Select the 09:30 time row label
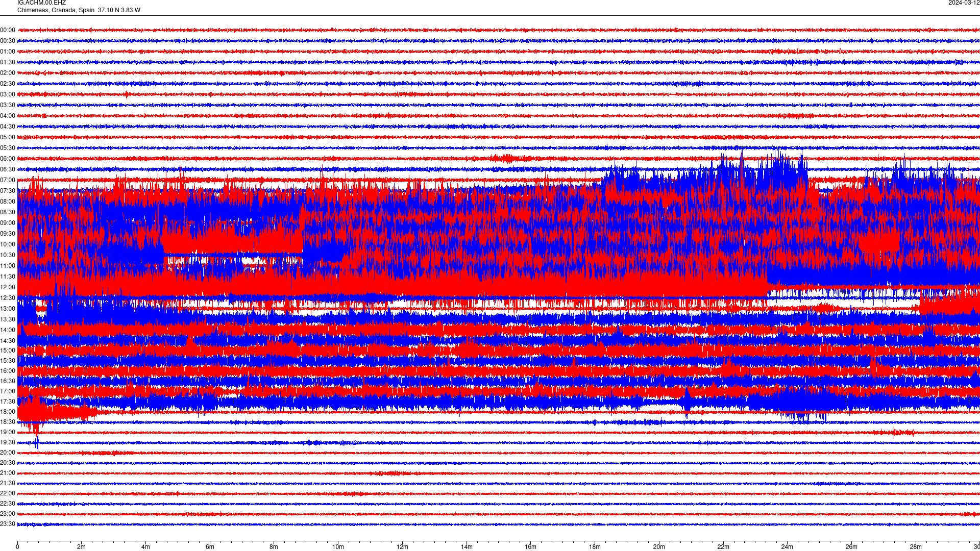 [8, 234]
